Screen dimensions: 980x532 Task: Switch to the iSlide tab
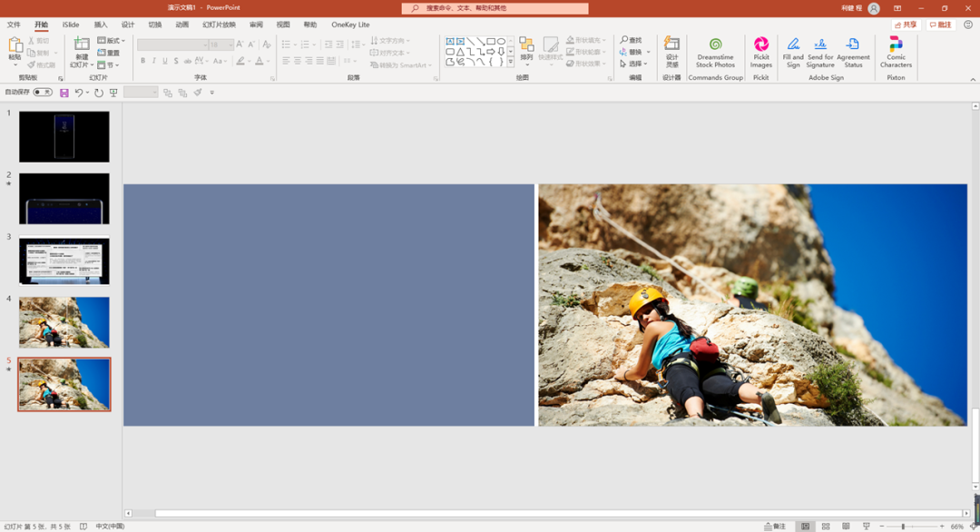[71, 25]
